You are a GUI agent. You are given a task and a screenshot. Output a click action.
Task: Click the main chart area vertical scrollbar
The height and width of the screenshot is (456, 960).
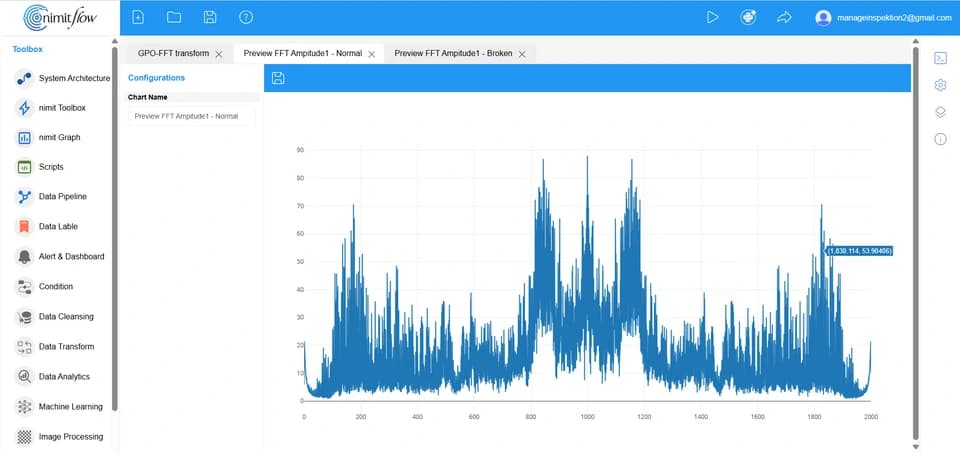(916, 243)
